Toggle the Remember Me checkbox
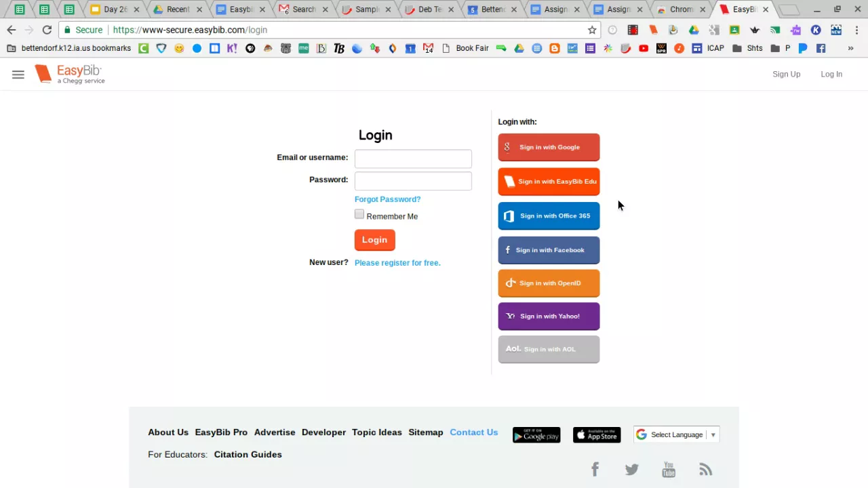The image size is (868, 488). coord(359,214)
